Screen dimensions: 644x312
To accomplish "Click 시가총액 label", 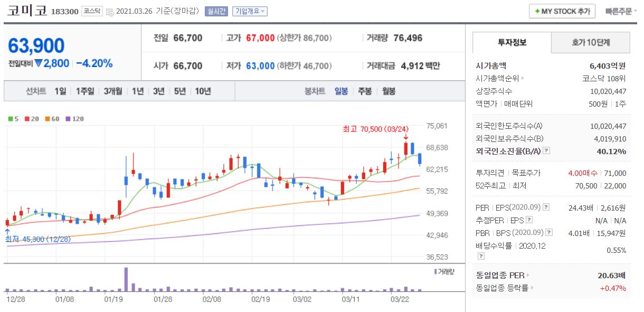I will coord(491,65).
